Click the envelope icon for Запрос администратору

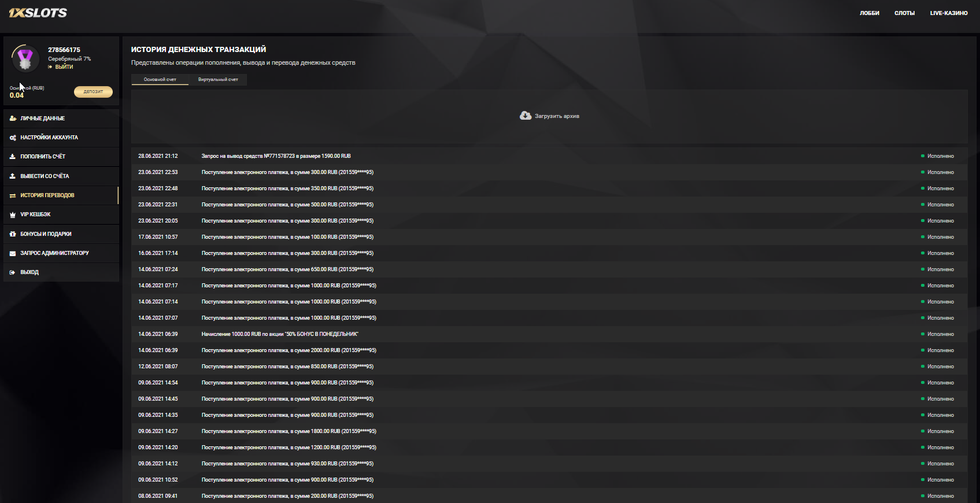[13, 253]
